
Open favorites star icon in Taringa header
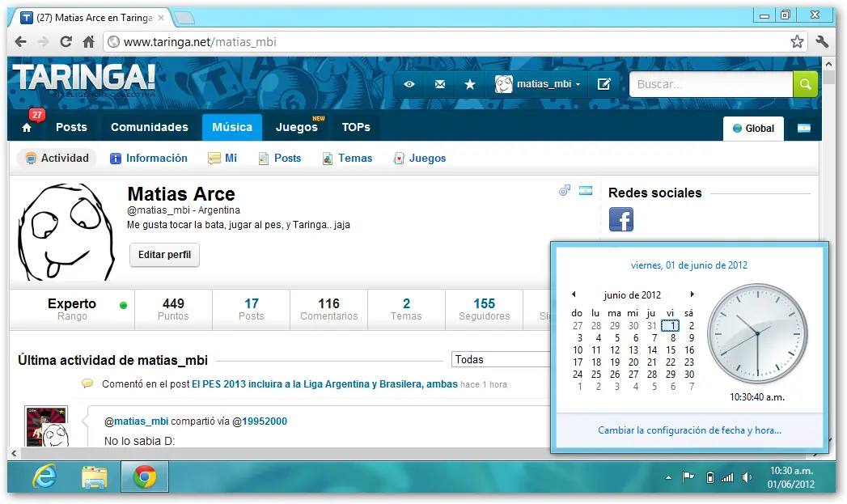[470, 84]
